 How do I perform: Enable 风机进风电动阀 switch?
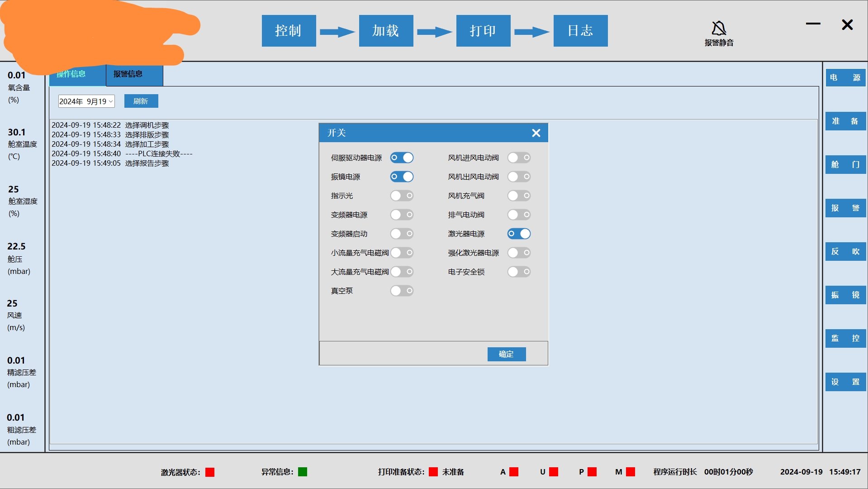(x=519, y=158)
